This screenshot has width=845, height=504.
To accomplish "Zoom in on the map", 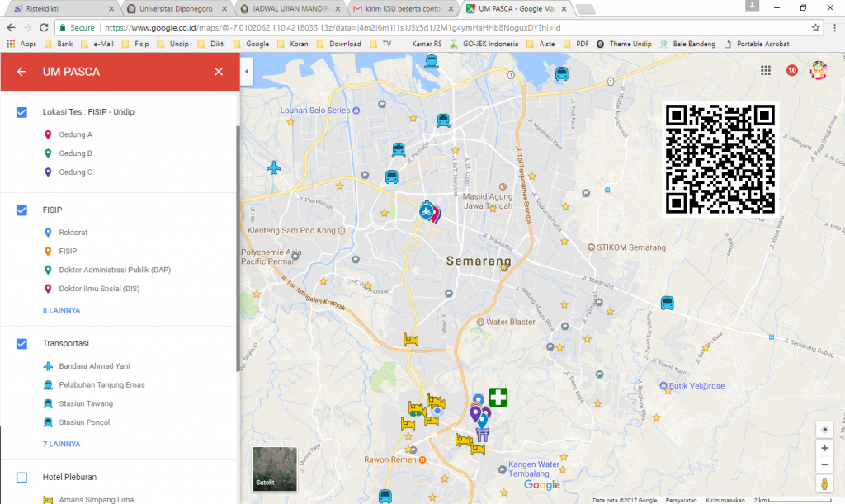I will (x=824, y=448).
